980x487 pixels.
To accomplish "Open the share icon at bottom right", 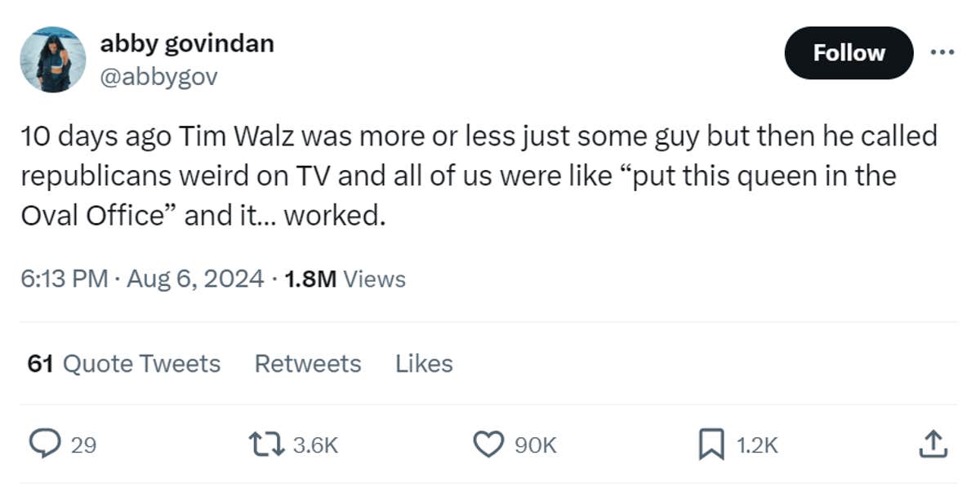I will point(933,444).
